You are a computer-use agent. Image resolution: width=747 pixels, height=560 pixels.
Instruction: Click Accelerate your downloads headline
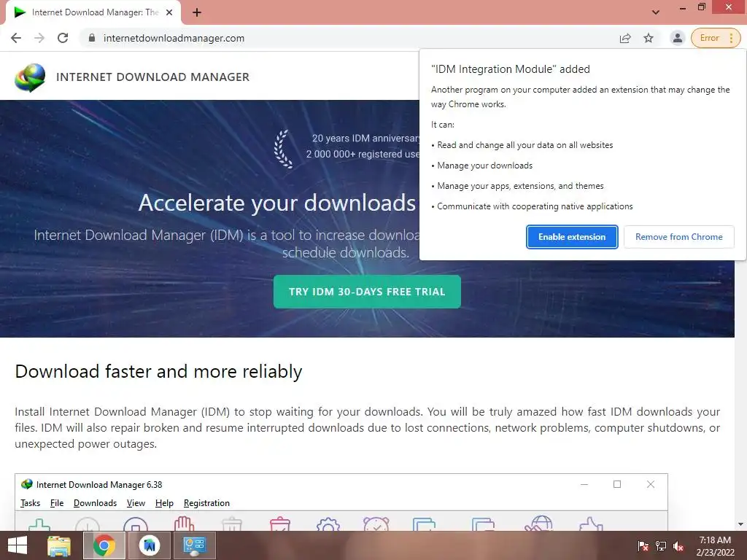277,203
